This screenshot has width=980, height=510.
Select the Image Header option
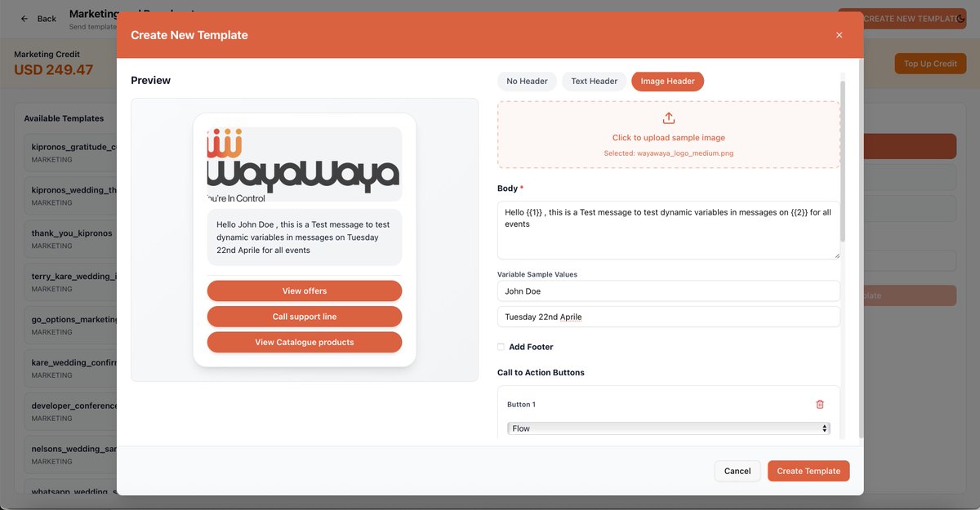667,81
